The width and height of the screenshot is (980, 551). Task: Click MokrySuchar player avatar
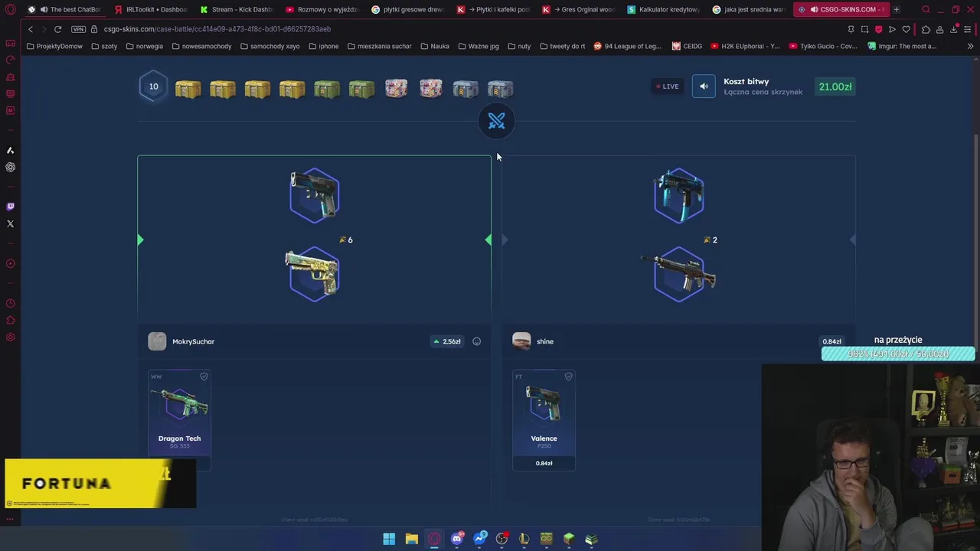(157, 341)
